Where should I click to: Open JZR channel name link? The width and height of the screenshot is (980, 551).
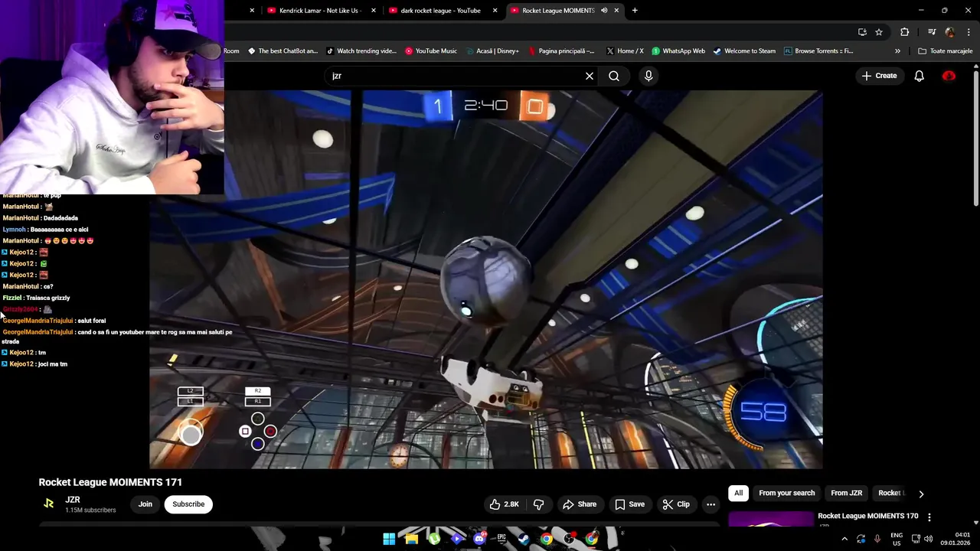tap(73, 500)
